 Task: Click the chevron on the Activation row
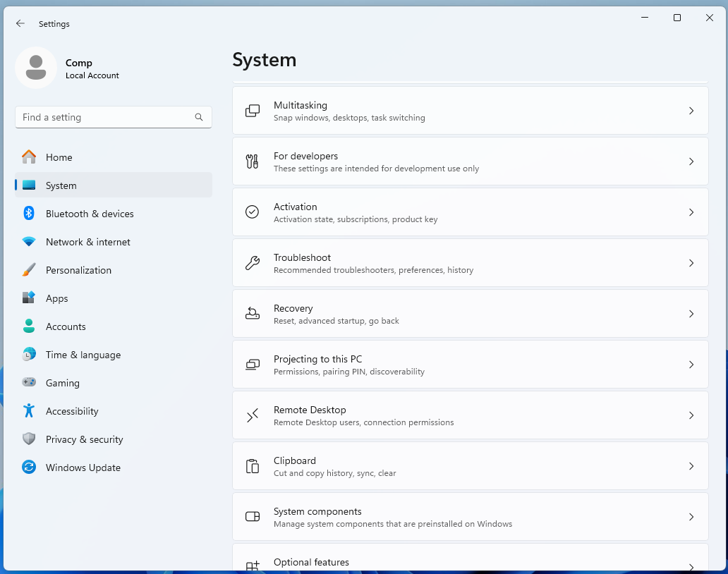(x=691, y=212)
